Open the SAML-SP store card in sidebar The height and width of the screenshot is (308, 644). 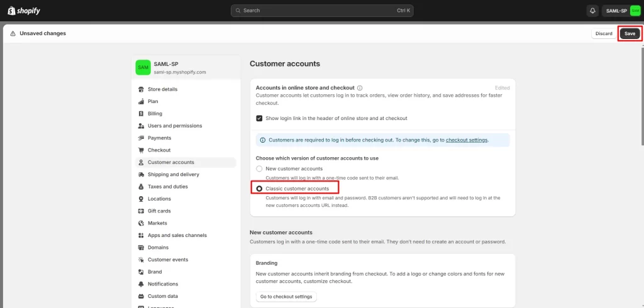click(187, 67)
